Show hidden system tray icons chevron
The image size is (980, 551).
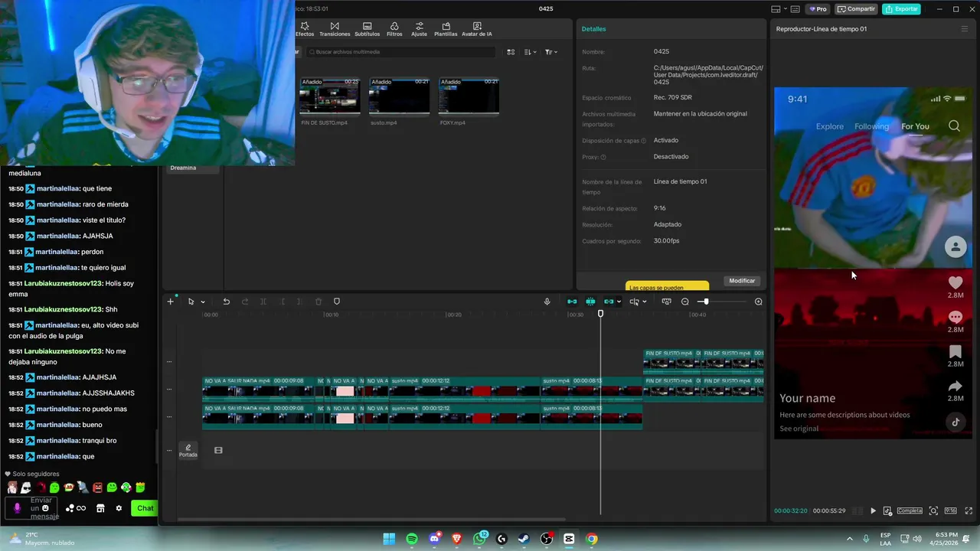(x=849, y=539)
